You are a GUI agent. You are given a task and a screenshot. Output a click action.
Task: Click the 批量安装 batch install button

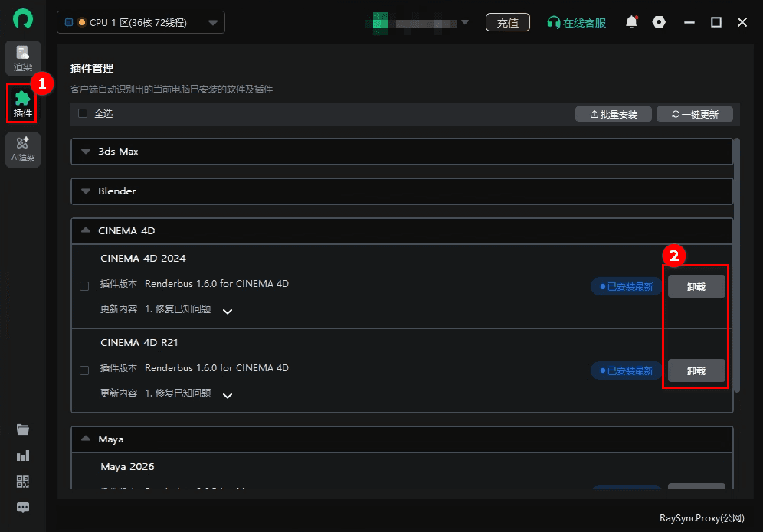point(613,114)
